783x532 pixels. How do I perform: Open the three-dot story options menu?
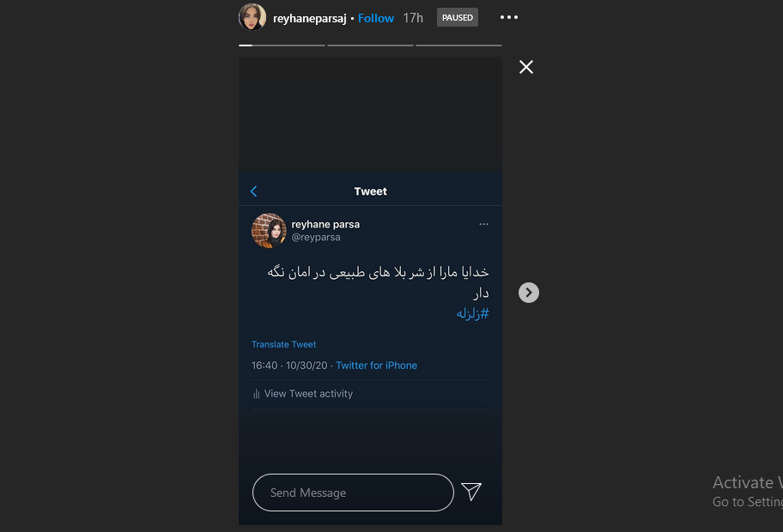pos(509,17)
